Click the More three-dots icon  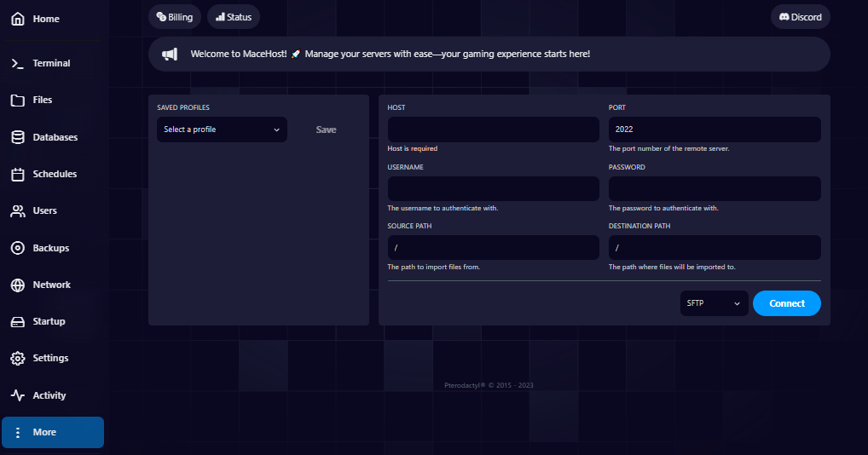point(18,432)
